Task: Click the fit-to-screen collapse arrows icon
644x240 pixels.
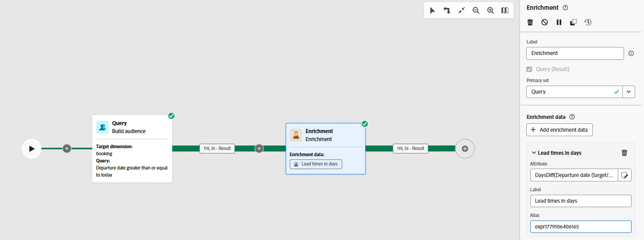Action: (461, 10)
